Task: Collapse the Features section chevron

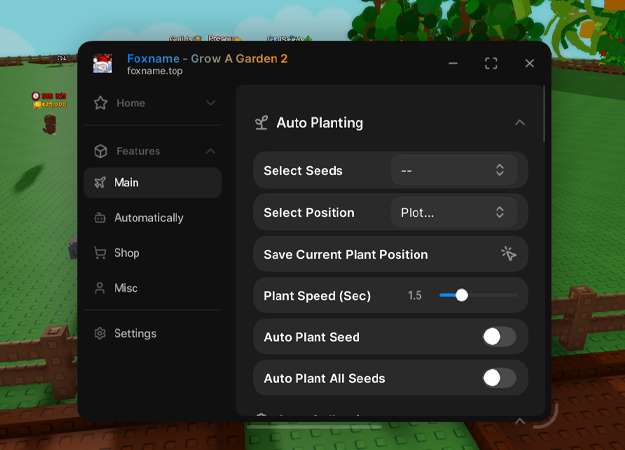Action: point(210,151)
